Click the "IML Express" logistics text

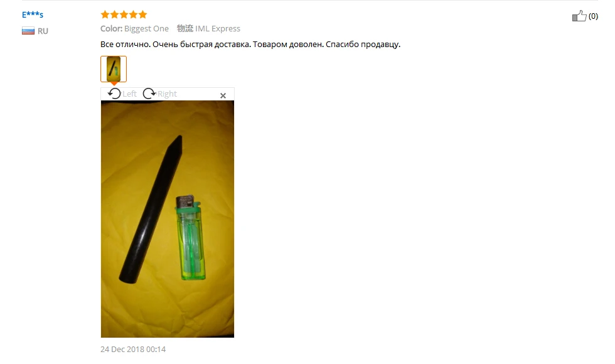click(x=218, y=29)
